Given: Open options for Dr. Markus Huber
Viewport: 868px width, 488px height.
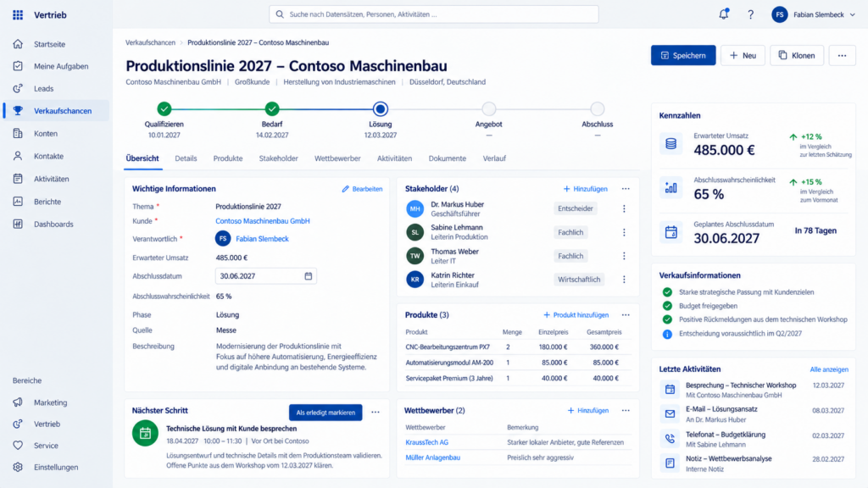Looking at the screenshot, I should (624, 208).
